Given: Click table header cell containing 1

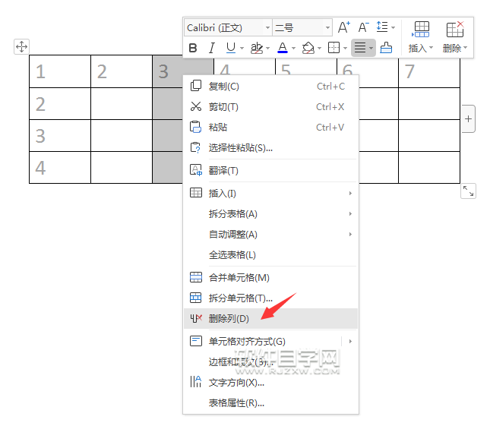Looking at the screenshot, I should (60, 71).
